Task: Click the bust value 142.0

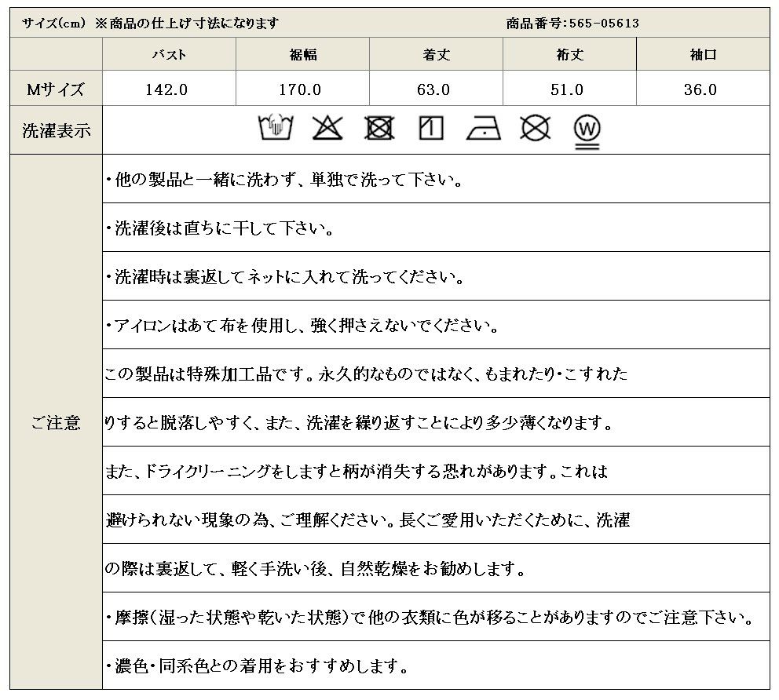Action: 167,89
